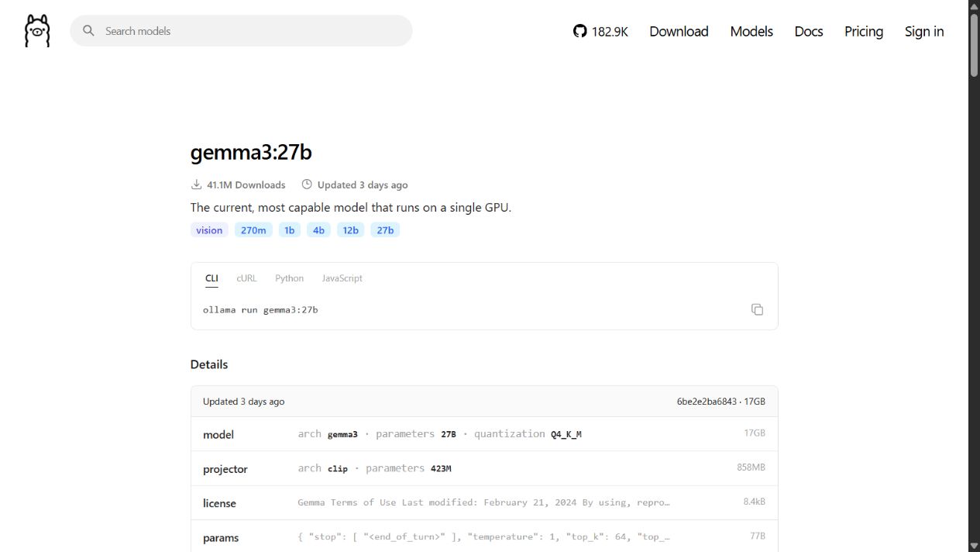980x552 pixels.
Task: Click Sign in
Action: click(x=924, y=31)
